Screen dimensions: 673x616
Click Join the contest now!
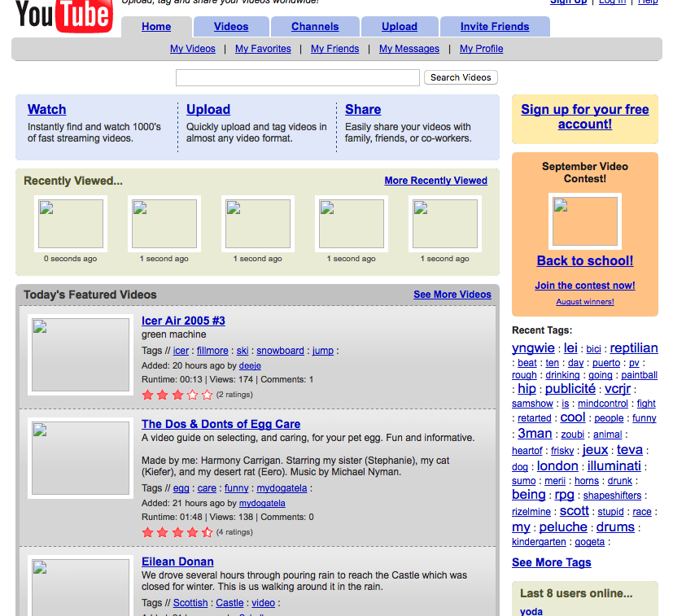point(584,286)
